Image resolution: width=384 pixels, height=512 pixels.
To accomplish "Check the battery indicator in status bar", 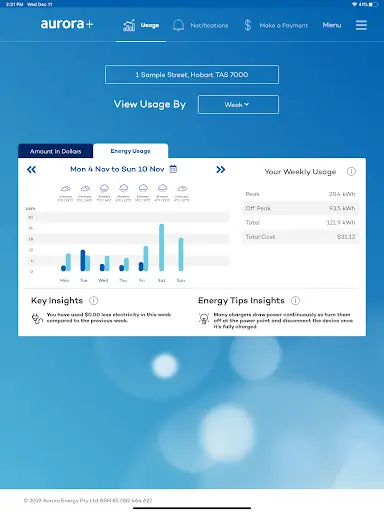I will click(373, 4).
